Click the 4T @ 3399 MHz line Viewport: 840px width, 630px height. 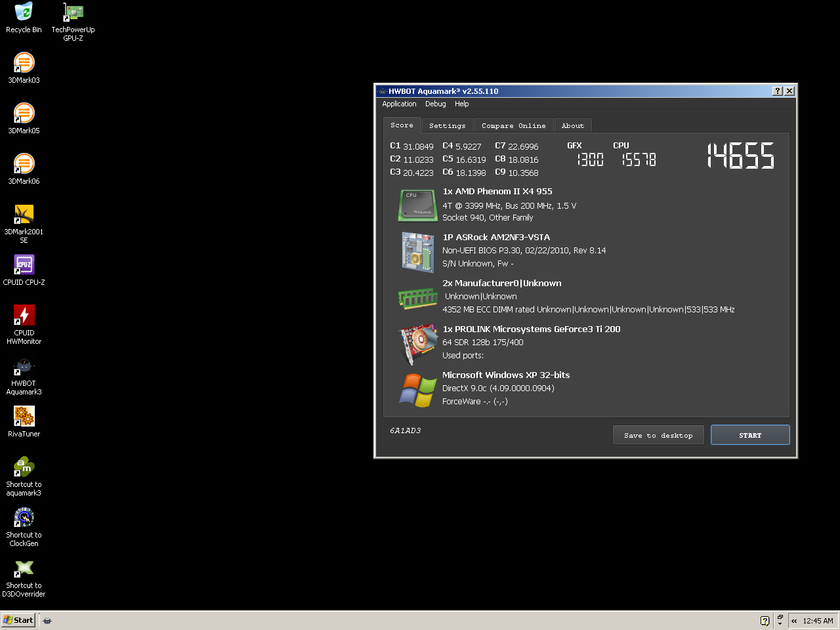[509, 205]
